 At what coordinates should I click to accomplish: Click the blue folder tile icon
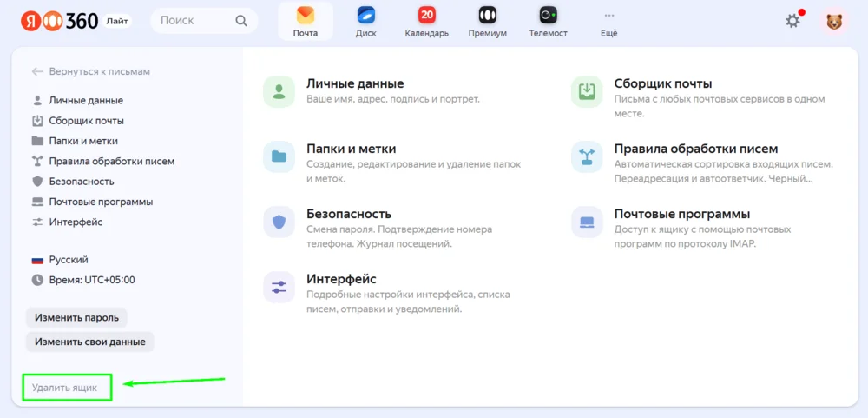click(x=279, y=157)
